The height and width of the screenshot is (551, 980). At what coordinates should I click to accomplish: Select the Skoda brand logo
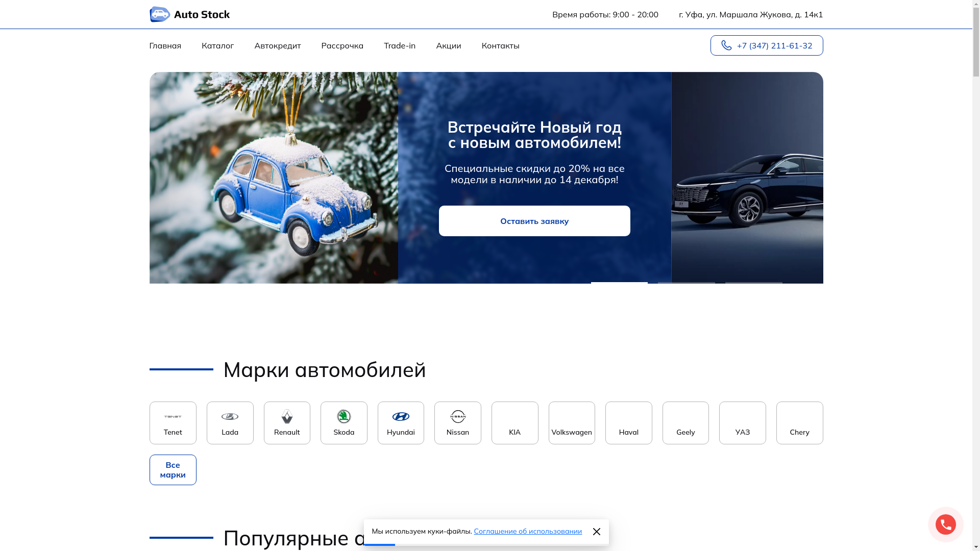[x=344, y=416]
